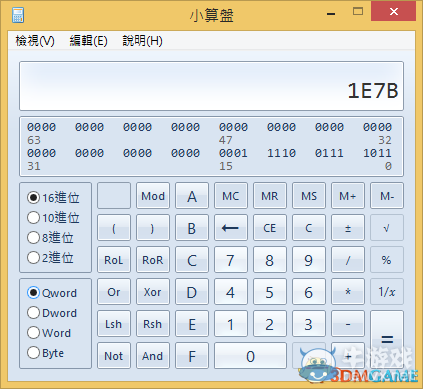Click MC memory clear button
The image size is (423, 389).
click(x=231, y=196)
